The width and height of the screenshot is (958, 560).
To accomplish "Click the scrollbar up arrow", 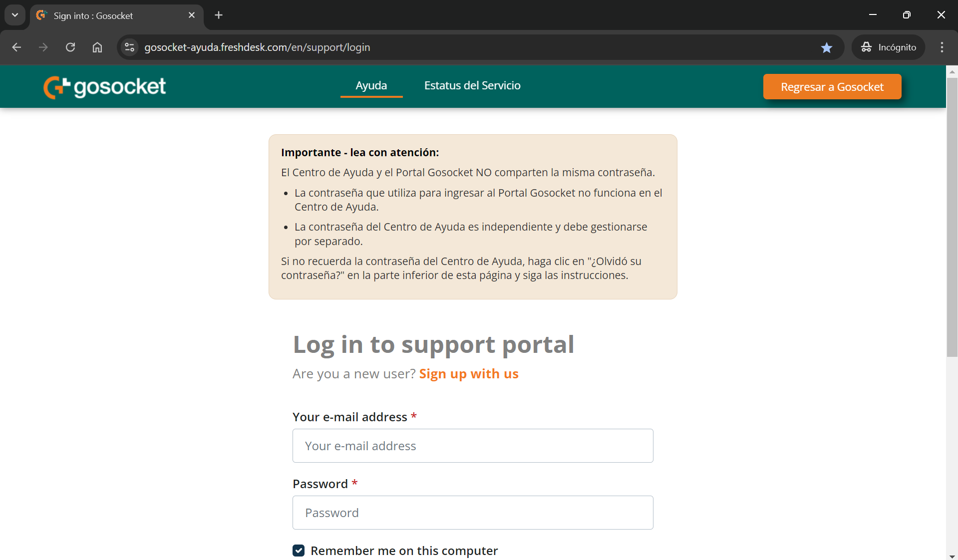I will 952,72.
